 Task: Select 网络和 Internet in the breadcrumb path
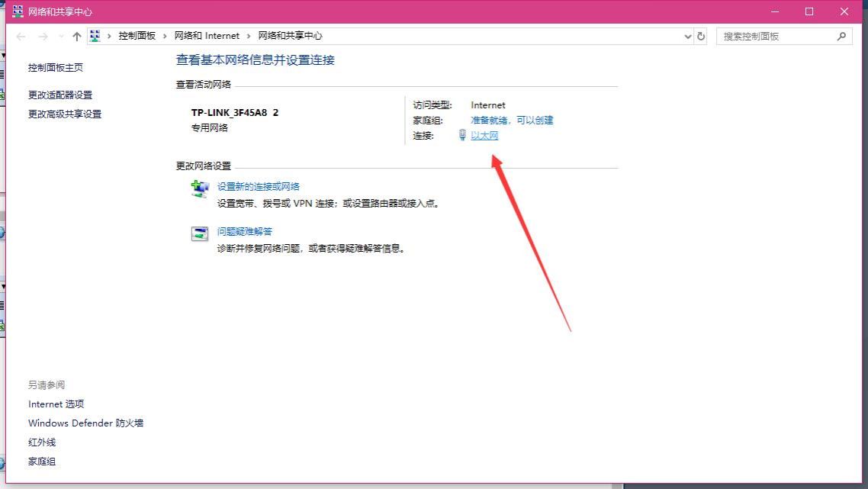click(207, 36)
